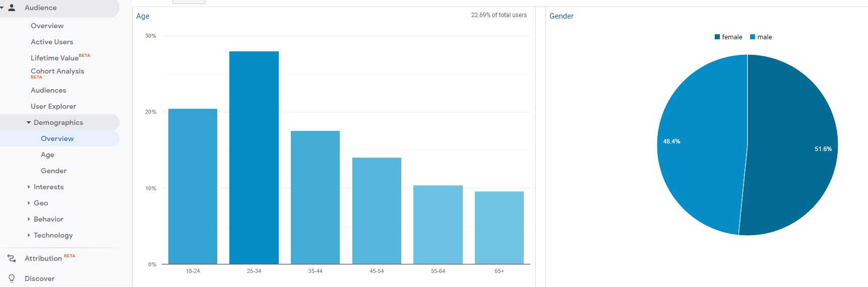Click the '22.69% of total users' text
Image resolution: width=868 pixels, height=287 pixels.
coord(499,15)
